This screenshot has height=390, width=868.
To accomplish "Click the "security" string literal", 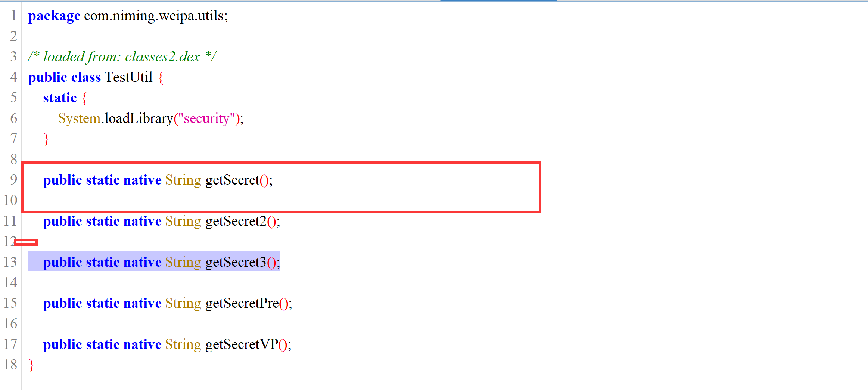I will coord(206,118).
